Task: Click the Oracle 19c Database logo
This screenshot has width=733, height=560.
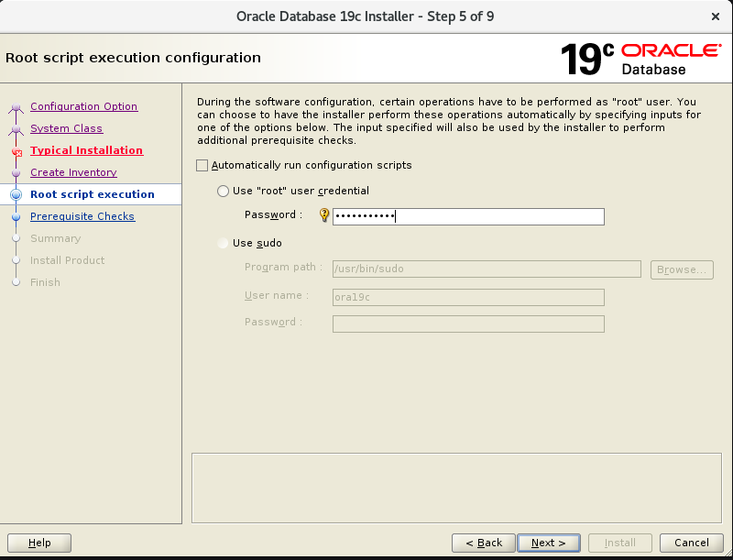Action: [640, 59]
